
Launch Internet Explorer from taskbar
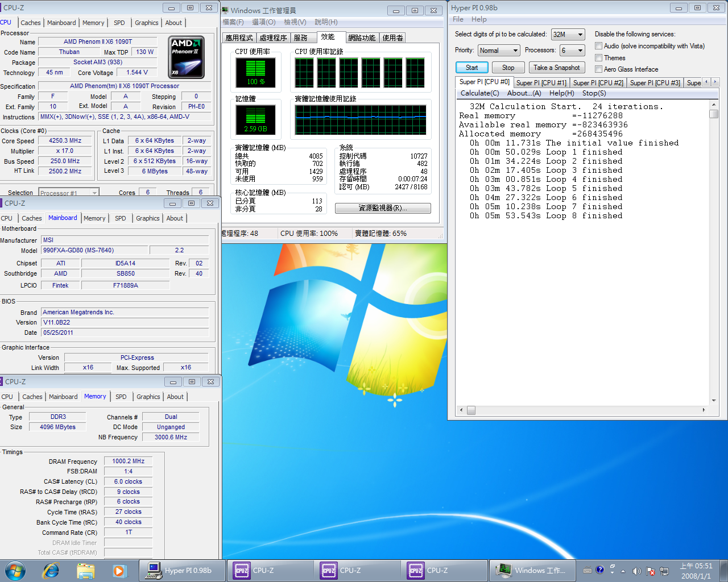[51, 570]
